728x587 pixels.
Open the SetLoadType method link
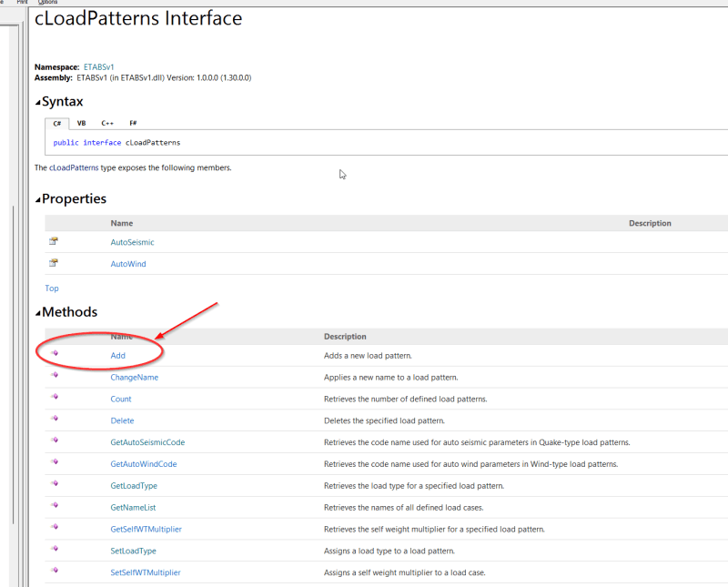133,551
